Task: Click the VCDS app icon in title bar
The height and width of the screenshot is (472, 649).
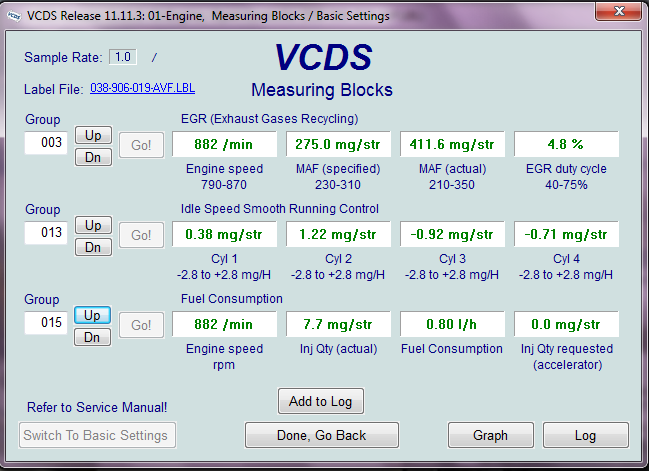Action: 14,16
